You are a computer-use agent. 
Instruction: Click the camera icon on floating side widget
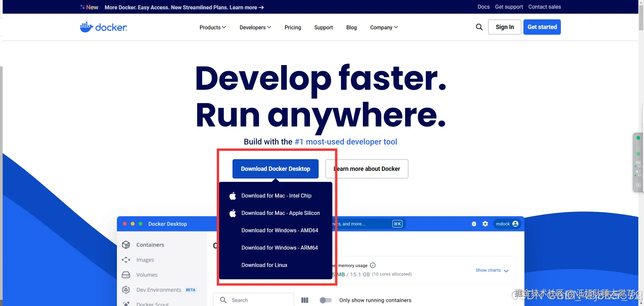pyautogui.click(x=638, y=185)
